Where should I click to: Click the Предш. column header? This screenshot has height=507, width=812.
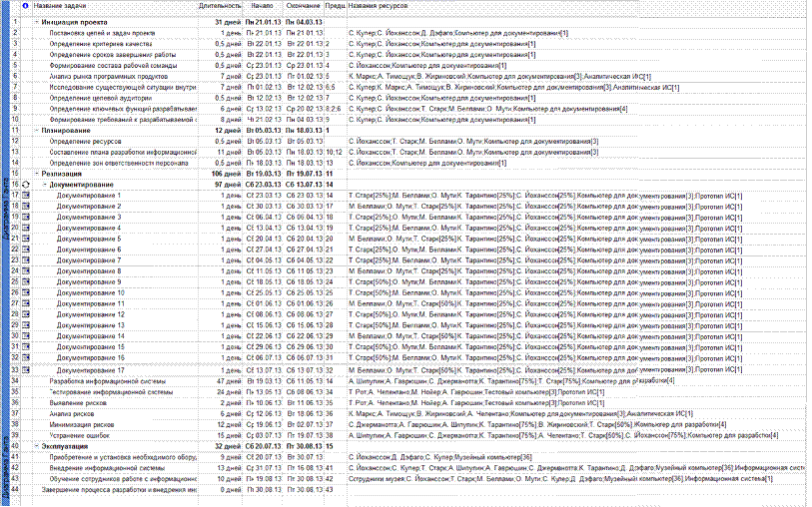[x=335, y=6]
